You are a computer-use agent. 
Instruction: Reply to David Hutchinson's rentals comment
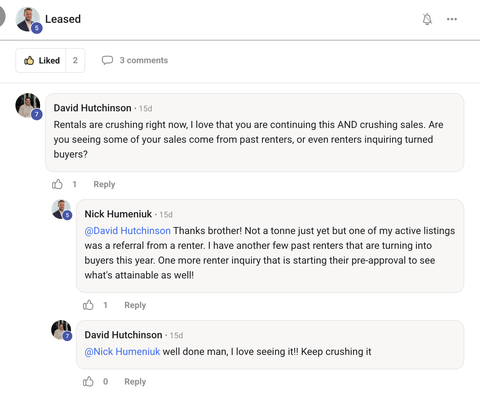pos(104,184)
